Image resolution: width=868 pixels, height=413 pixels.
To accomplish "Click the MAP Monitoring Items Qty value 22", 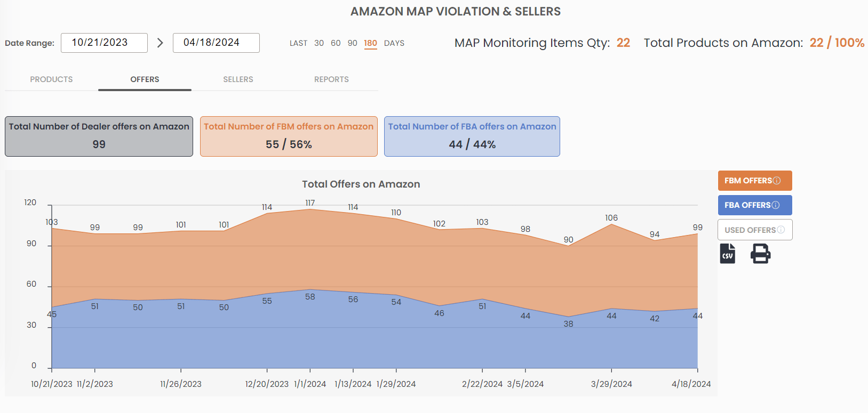I will [x=623, y=43].
